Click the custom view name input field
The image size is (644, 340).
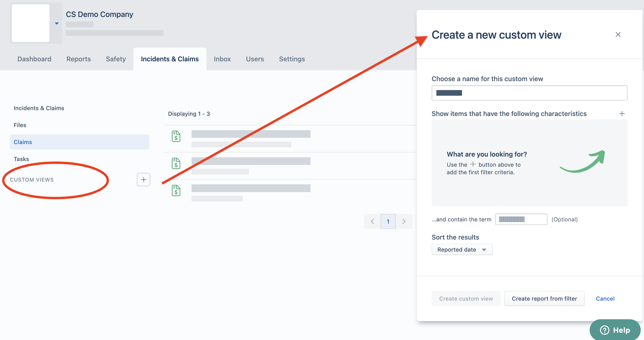point(529,93)
